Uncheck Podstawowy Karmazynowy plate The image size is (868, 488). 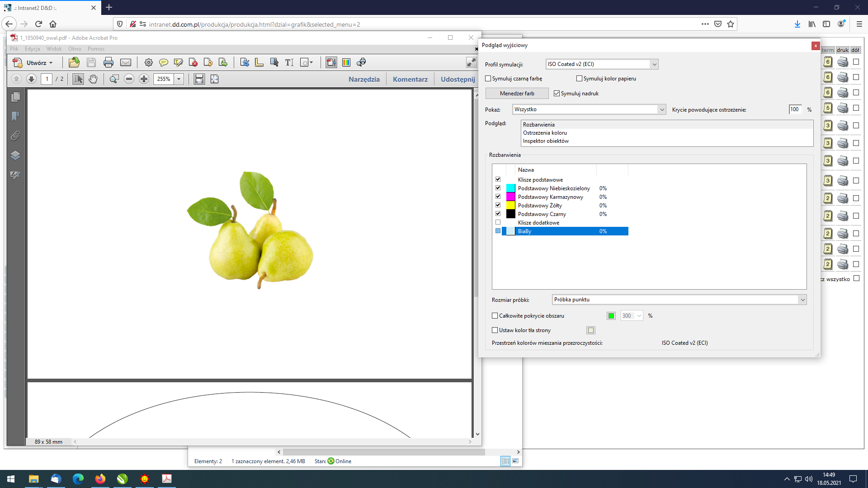point(498,197)
